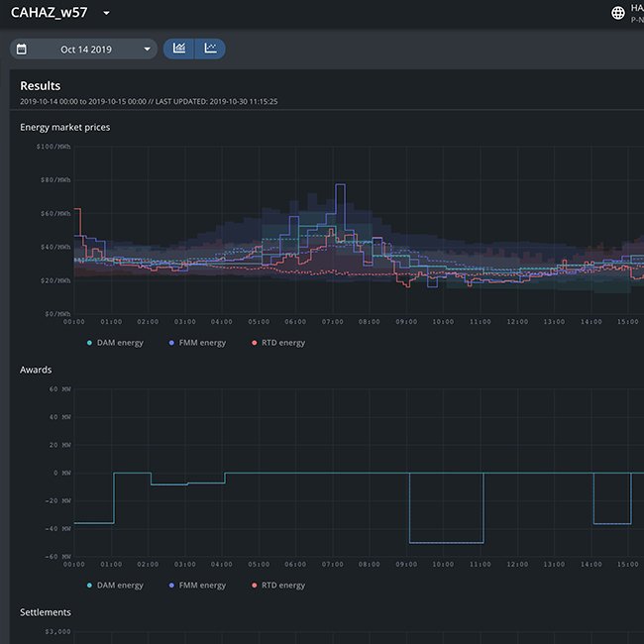Click the FMM price peak near 07:00
Viewport: 644px width, 644px height.
pyautogui.click(x=340, y=185)
